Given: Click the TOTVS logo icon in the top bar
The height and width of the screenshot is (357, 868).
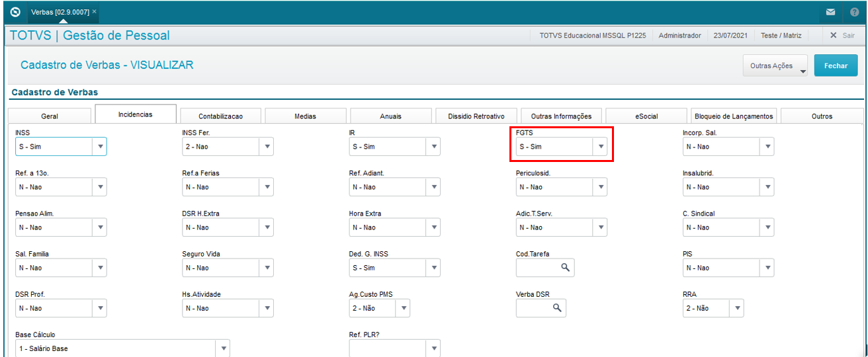Looking at the screenshot, I should point(15,12).
